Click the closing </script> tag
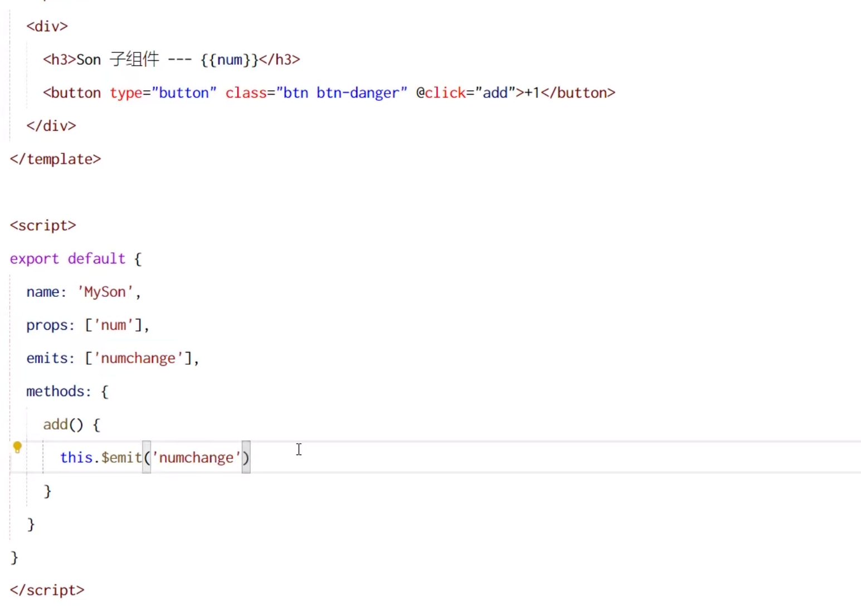Image resolution: width=861 pixels, height=616 pixels. point(47,590)
